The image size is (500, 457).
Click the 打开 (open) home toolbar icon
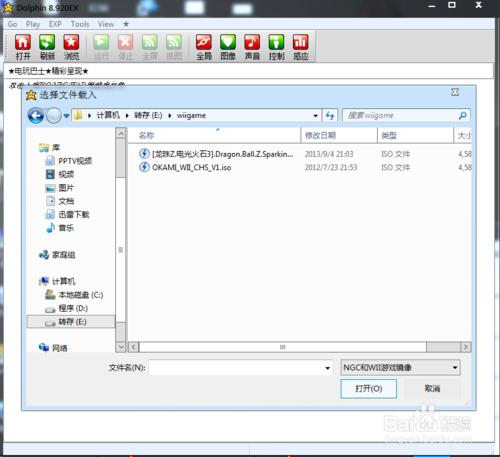coord(23,47)
